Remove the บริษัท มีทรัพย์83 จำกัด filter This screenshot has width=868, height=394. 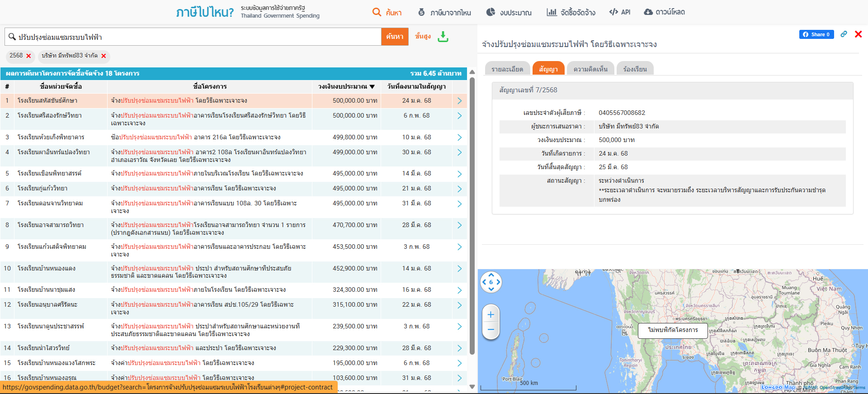pyautogui.click(x=104, y=56)
